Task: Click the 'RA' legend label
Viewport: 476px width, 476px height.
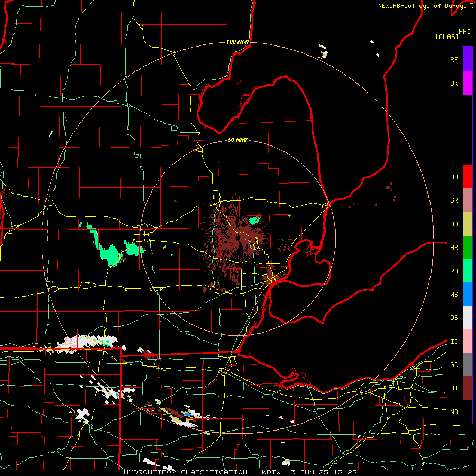Action: click(454, 271)
